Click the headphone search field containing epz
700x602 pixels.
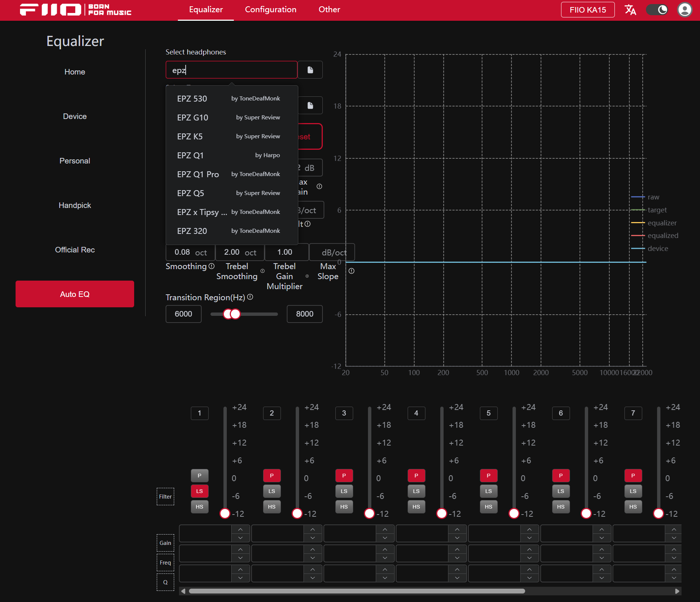[231, 70]
